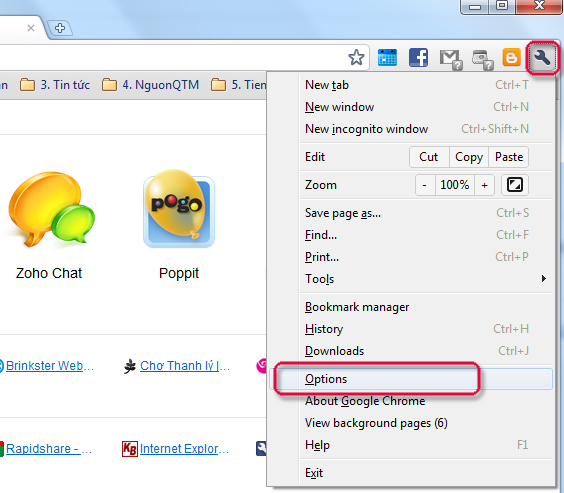
Task: Toggle fullscreen mode icon beside zoom
Action: pyautogui.click(x=514, y=185)
